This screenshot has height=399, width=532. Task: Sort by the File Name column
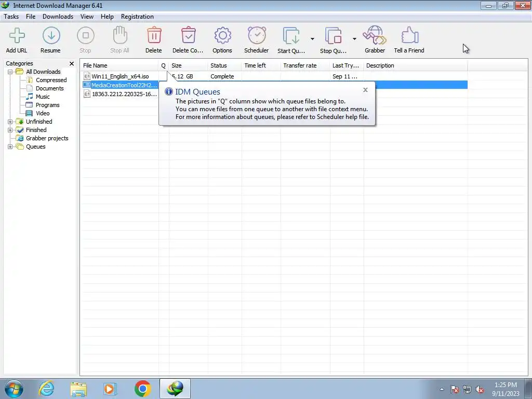[119, 65]
